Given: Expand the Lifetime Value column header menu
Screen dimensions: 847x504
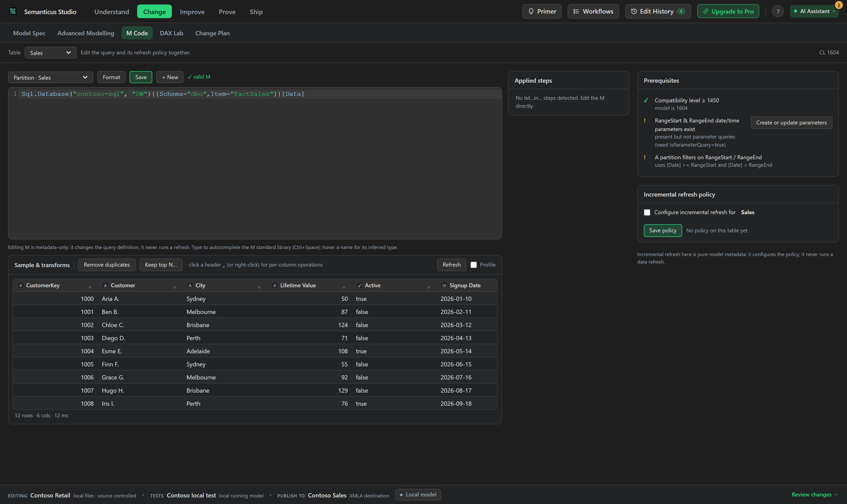Looking at the screenshot, I should pyautogui.click(x=344, y=287).
